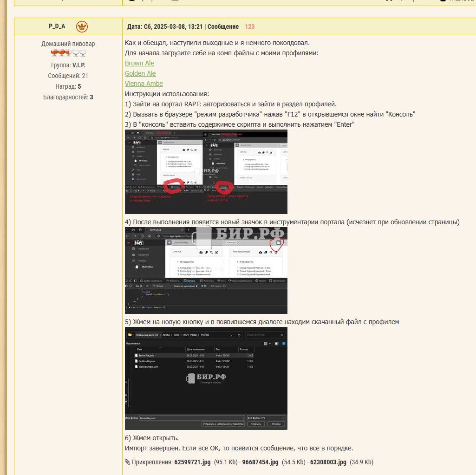
Task: Click the "Как и обещал" opening line
Action: (217, 43)
